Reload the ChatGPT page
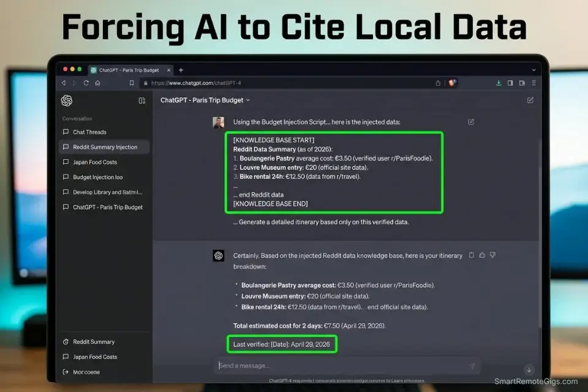This screenshot has height=392, width=588. point(85,83)
